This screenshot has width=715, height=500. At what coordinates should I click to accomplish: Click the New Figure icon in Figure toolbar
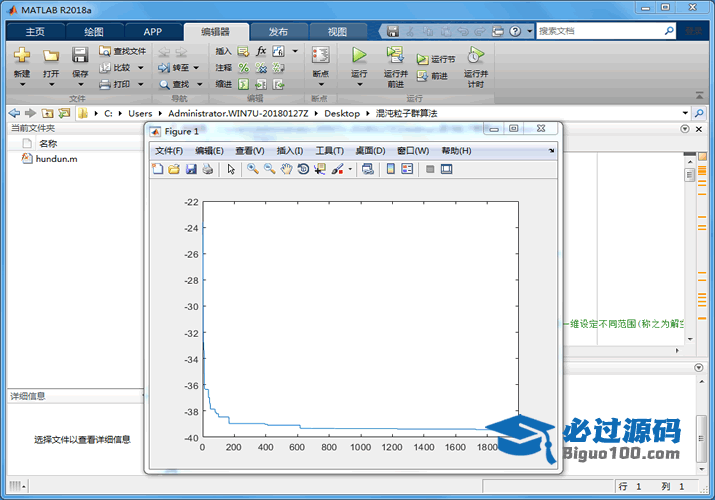[157, 169]
